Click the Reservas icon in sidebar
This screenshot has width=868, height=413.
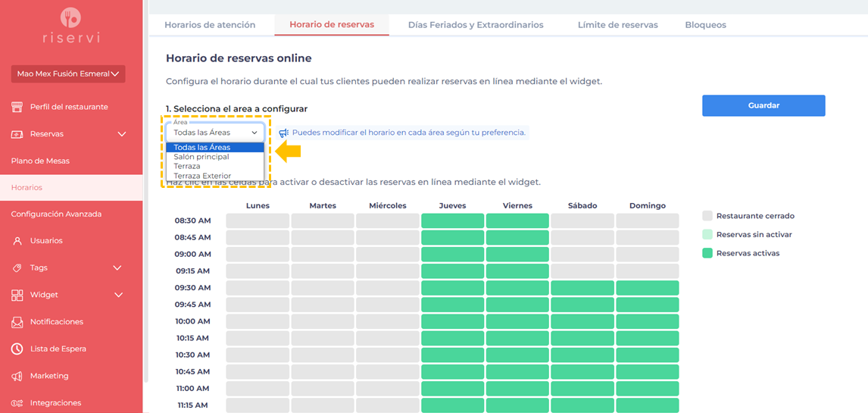17,134
